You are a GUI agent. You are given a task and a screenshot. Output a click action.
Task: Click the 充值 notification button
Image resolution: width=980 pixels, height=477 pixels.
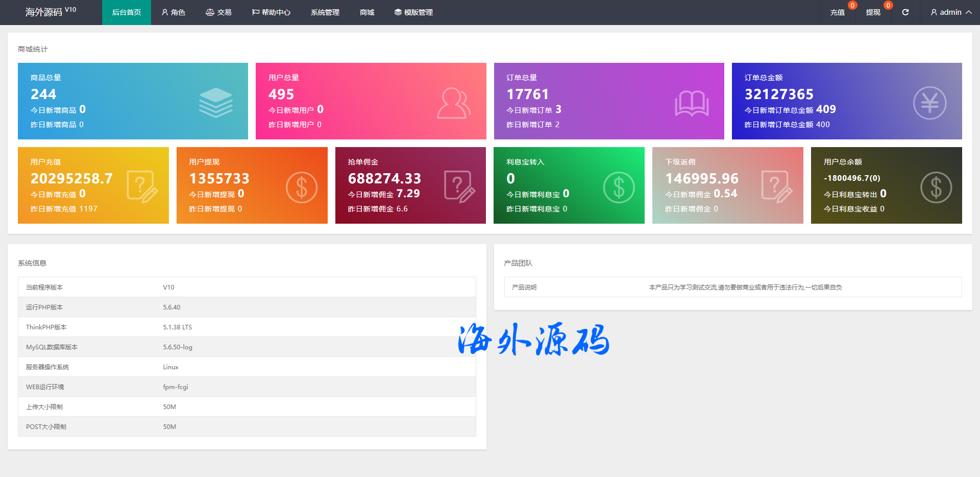(837, 12)
